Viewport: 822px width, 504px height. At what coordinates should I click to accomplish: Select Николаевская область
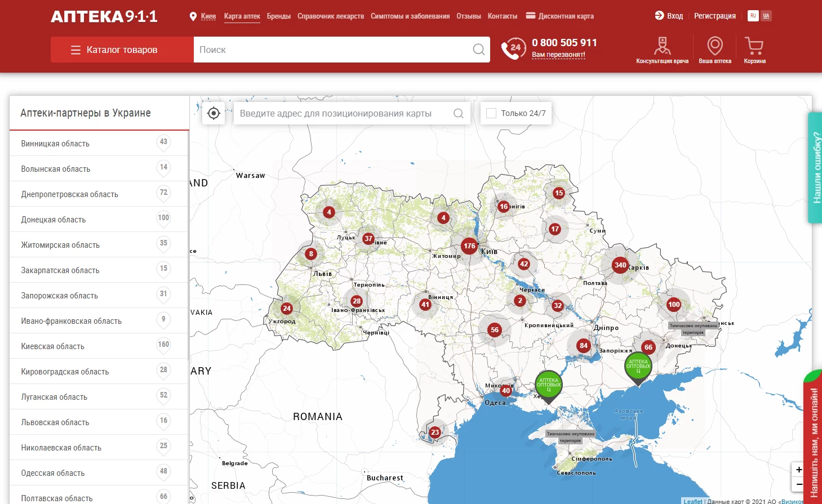(x=99, y=448)
